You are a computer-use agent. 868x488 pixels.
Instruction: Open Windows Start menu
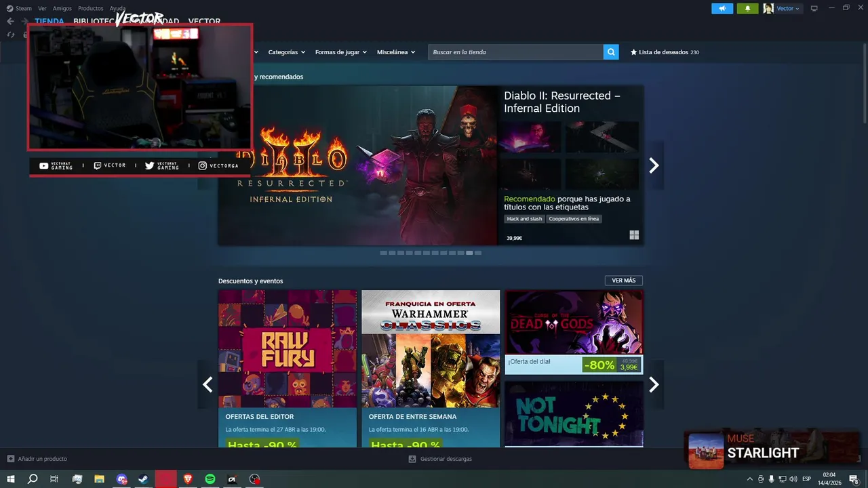11,479
